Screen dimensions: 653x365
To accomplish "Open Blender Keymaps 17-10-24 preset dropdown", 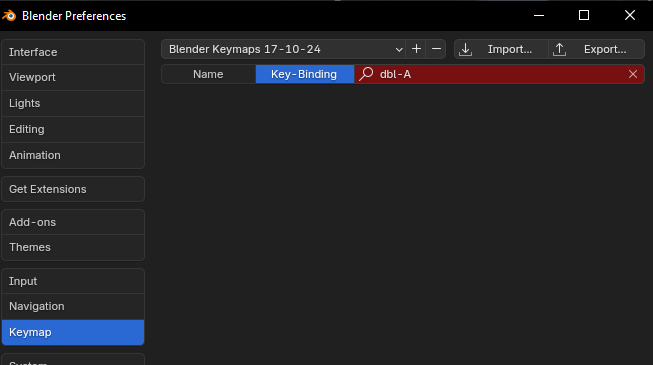I will (x=283, y=49).
